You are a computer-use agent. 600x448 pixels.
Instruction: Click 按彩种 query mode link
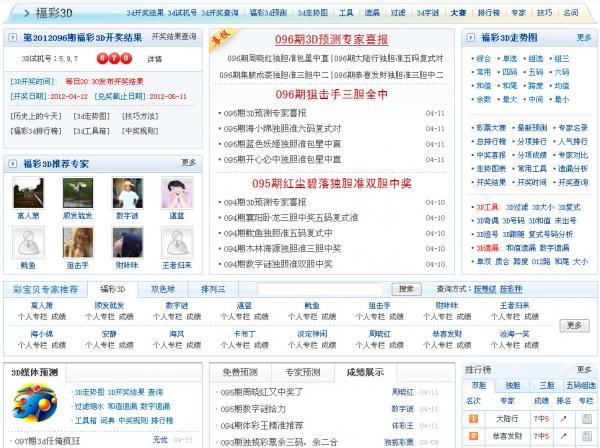pyautogui.click(x=511, y=289)
